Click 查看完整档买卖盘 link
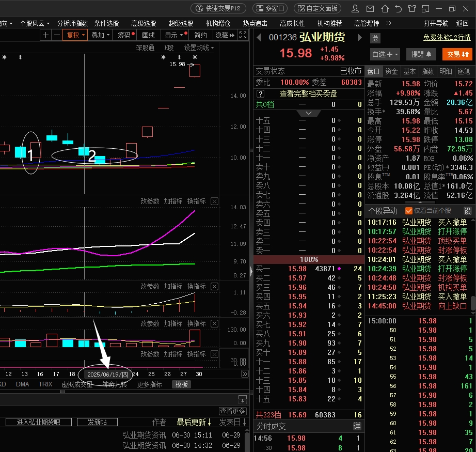Image resolution: width=476 pixels, height=452 pixels. click(308, 94)
